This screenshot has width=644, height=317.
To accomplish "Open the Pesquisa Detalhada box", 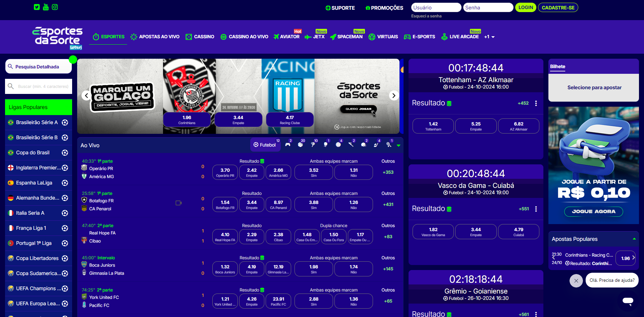I will 39,66.
